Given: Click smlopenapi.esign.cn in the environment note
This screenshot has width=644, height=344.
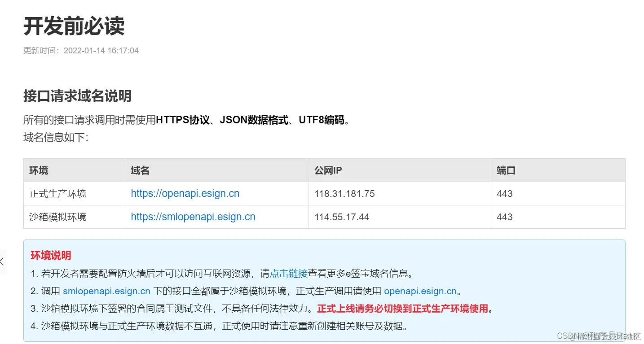Looking at the screenshot, I should pos(106,291).
